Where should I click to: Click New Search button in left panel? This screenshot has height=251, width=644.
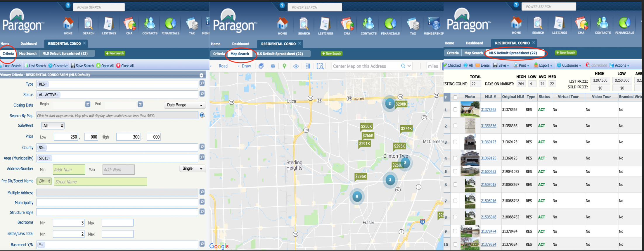pyautogui.click(x=115, y=53)
